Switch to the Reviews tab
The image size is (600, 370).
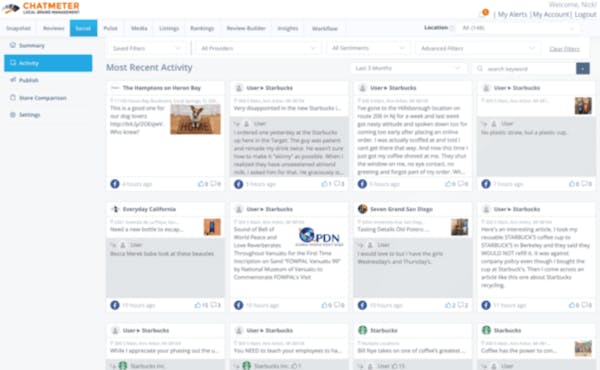click(x=54, y=28)
